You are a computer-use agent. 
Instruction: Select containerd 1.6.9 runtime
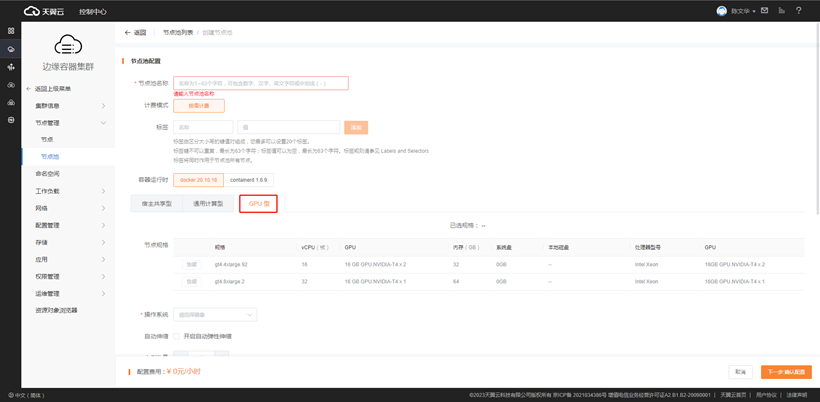[x=248, y=180]
